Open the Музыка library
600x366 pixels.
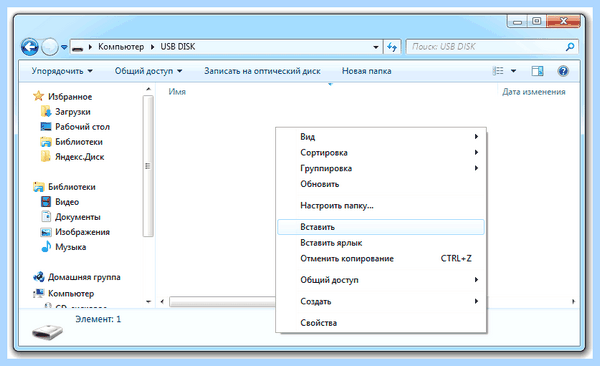[x=70, y=247]
